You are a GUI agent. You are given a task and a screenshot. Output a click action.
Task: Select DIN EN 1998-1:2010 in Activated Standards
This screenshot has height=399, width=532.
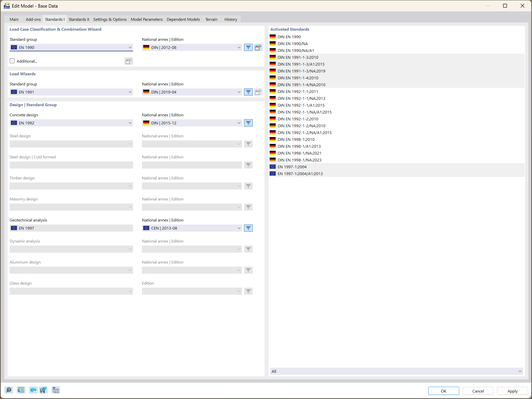[x=296, y=139]
